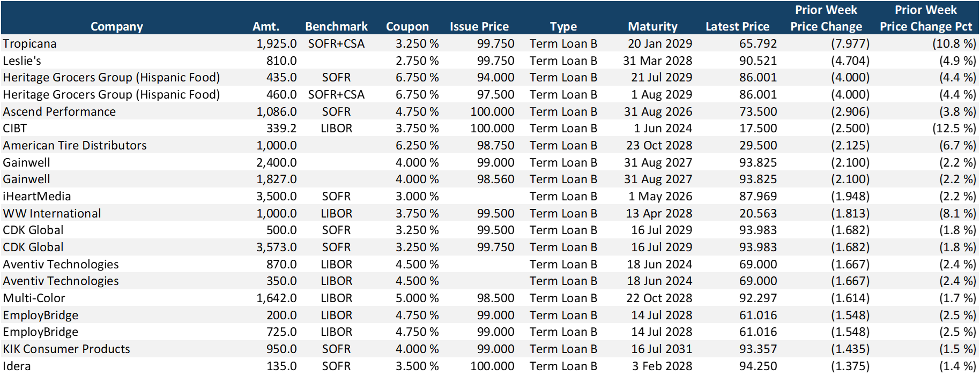Select the Idera company cell
Screen dimensions: 980x375
17,366
